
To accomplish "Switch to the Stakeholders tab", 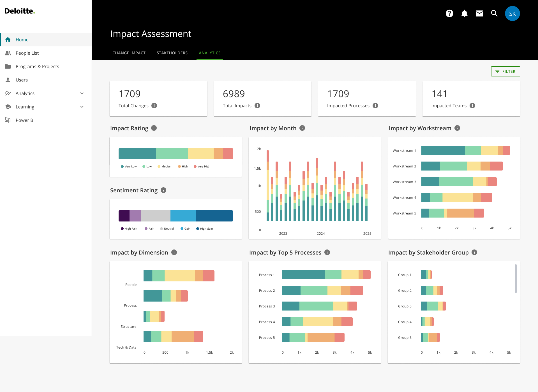I will pyautogui.click(x=172, y=53).
